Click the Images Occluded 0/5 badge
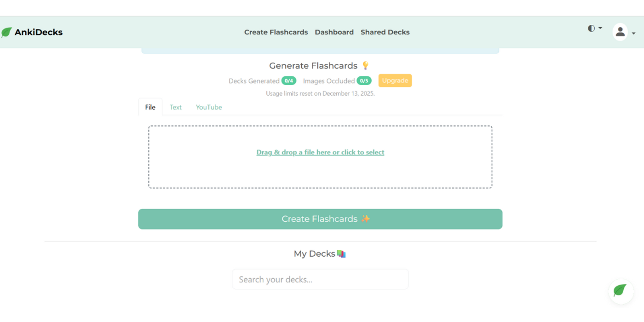Image resolution: width=644 pixels, height=322 pixels. coord(364,80)
